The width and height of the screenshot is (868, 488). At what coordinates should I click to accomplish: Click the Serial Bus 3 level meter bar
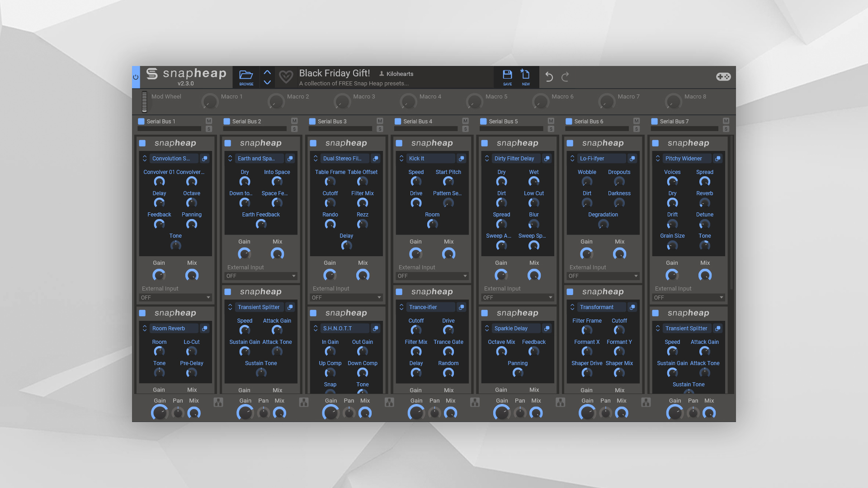point(340,129)
